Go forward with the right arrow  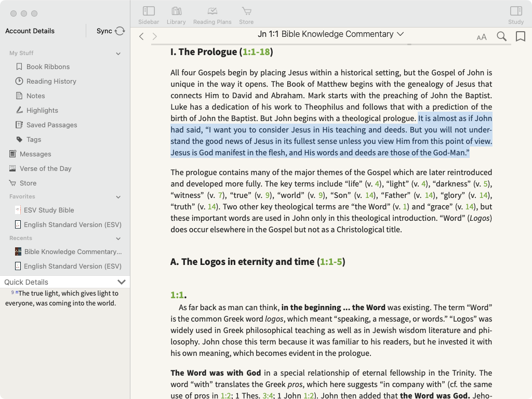pyautogui.click(x=155, y=36)
